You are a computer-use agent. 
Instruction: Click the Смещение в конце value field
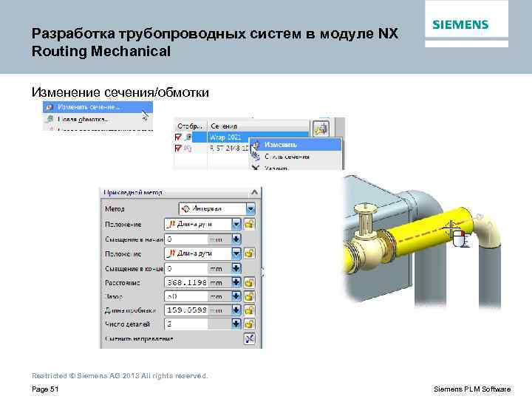coord(186,269)
